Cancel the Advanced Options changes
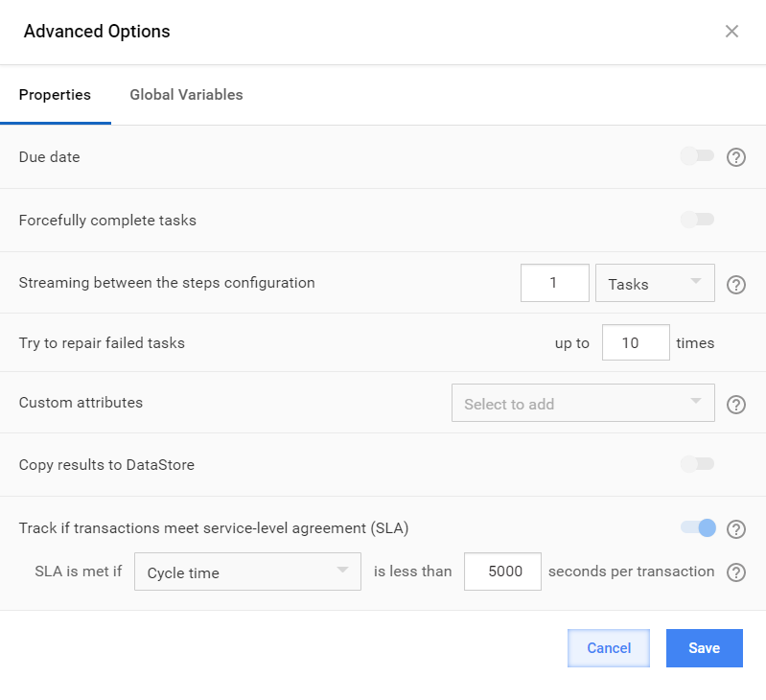This screenshot has width=766, height=700. click(x=609, y=648)
